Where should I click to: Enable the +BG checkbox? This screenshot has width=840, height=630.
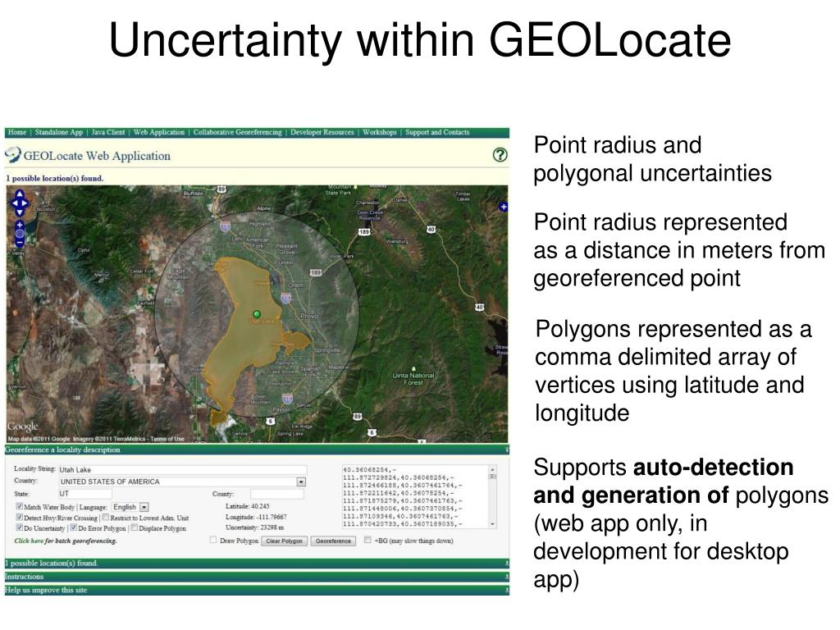367,540
